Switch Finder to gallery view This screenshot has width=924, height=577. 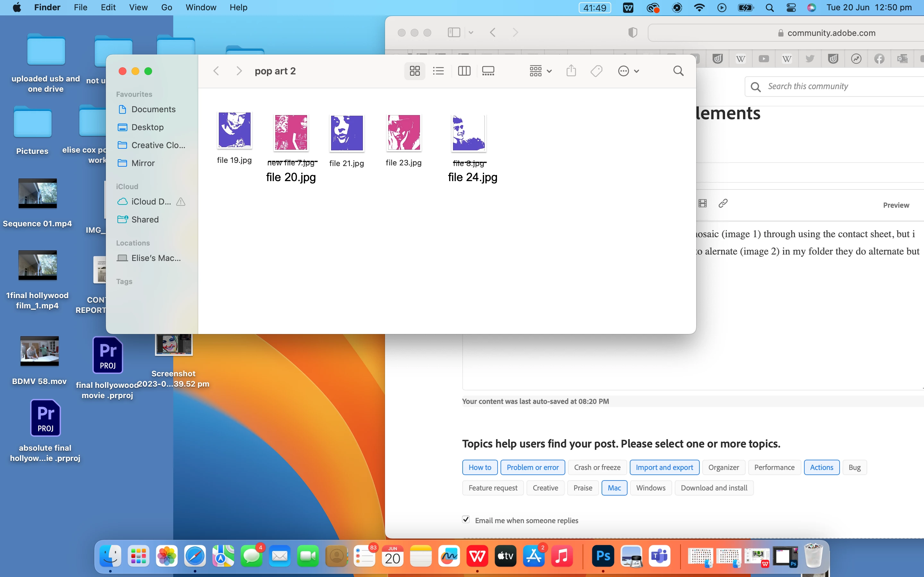488,71
